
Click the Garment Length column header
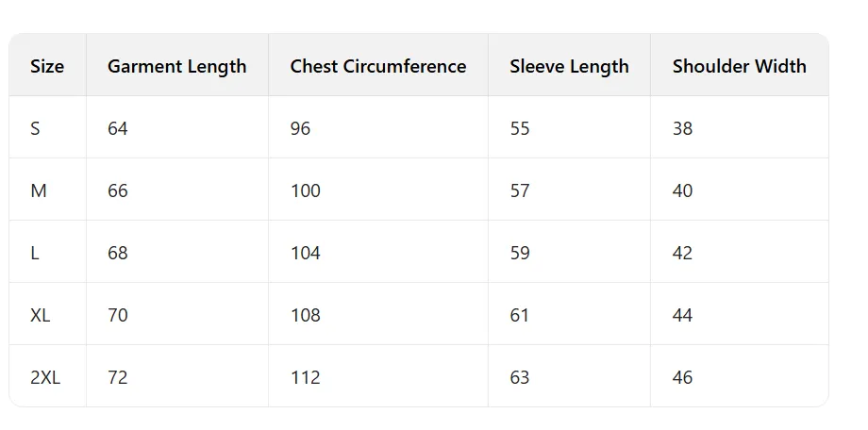click(x=176, y=66)
